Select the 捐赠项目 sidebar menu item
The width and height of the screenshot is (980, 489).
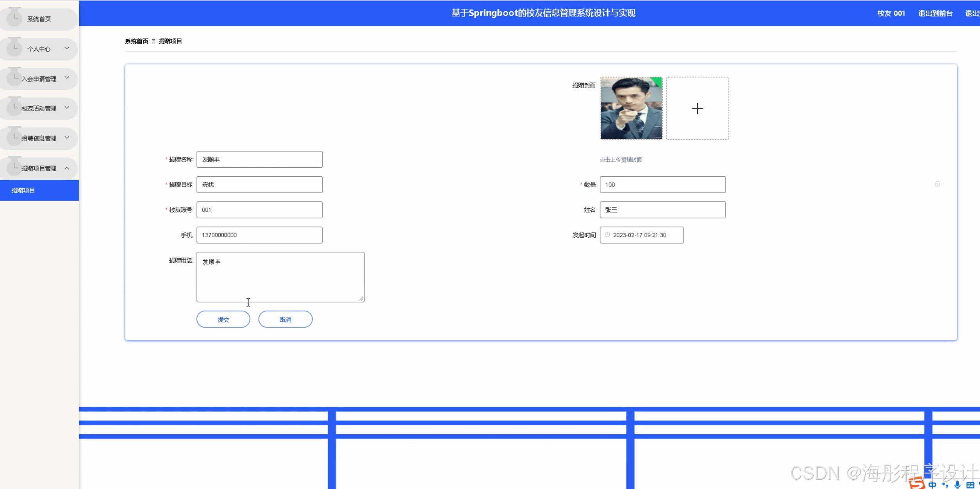click(x=23, y=190)
